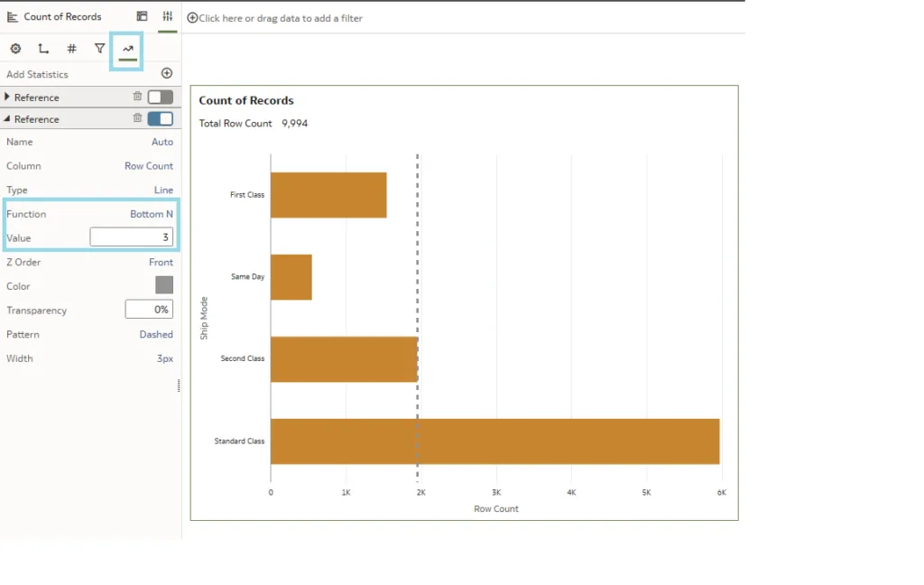Viewport: 924px width, 585px height.
Task: Change the Type Line option
Action: point(163,190)
